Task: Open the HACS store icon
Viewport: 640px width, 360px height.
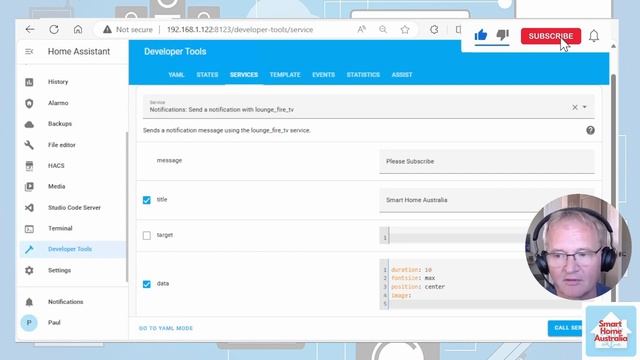Action: (x=29, y=166)
